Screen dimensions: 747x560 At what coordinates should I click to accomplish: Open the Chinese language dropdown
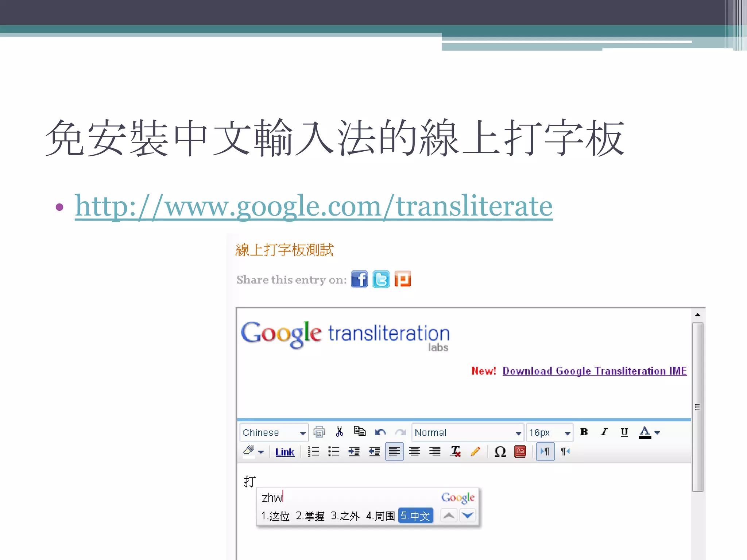(274, 432)
